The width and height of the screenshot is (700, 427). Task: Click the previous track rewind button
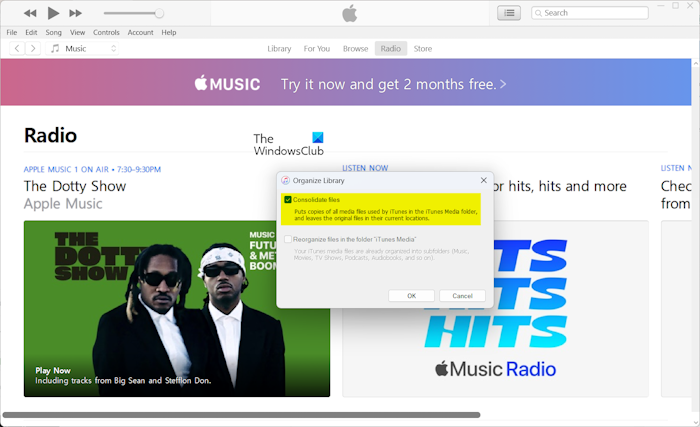30,13
